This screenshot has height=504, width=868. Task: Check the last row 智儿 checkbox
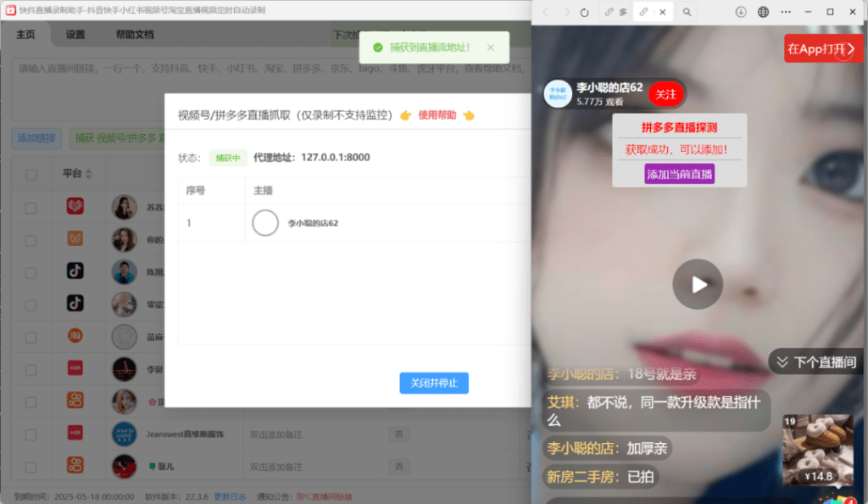coord(31,467)
